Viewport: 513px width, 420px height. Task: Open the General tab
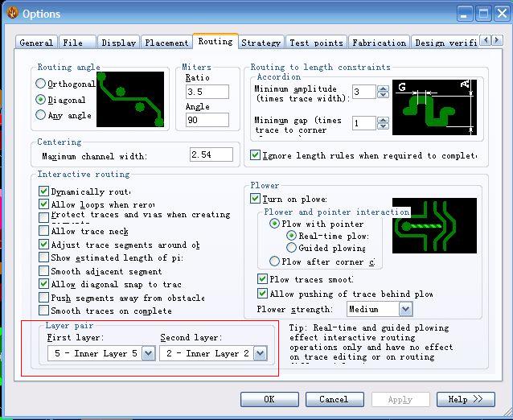click(36, 43)
